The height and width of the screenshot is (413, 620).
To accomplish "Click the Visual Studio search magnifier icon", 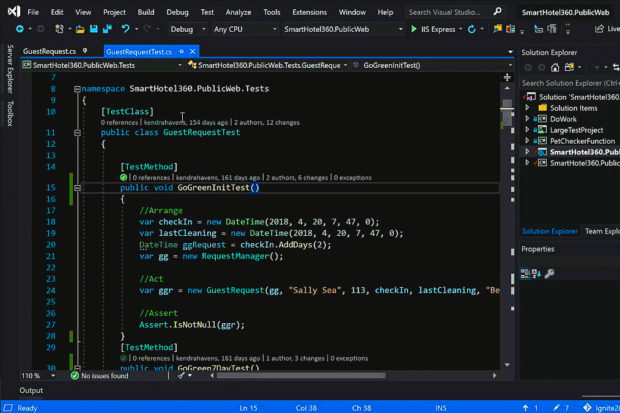I will coord(497,12).
